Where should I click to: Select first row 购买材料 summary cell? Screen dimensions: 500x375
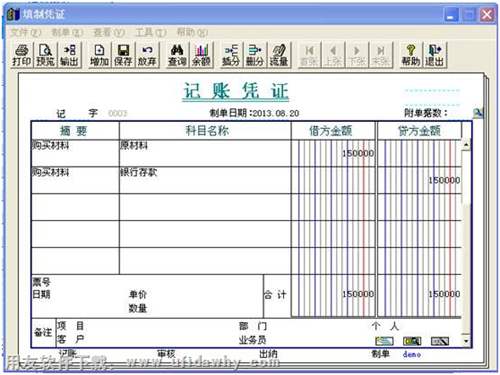pos(75,153)
